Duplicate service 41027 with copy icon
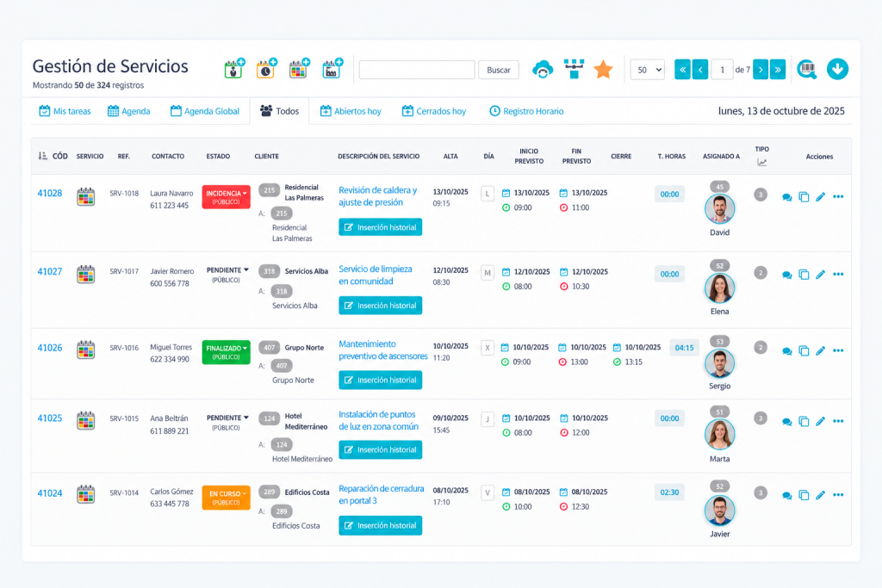Screen dimensions: 882x588 pos(804,275)
